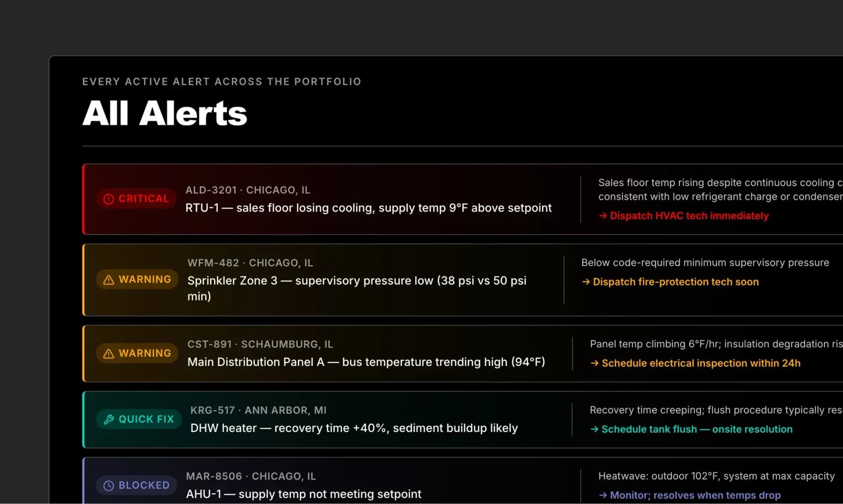
Task: Open Schedule electrical inspection within 24h action
Action: (x=695, y=363)
